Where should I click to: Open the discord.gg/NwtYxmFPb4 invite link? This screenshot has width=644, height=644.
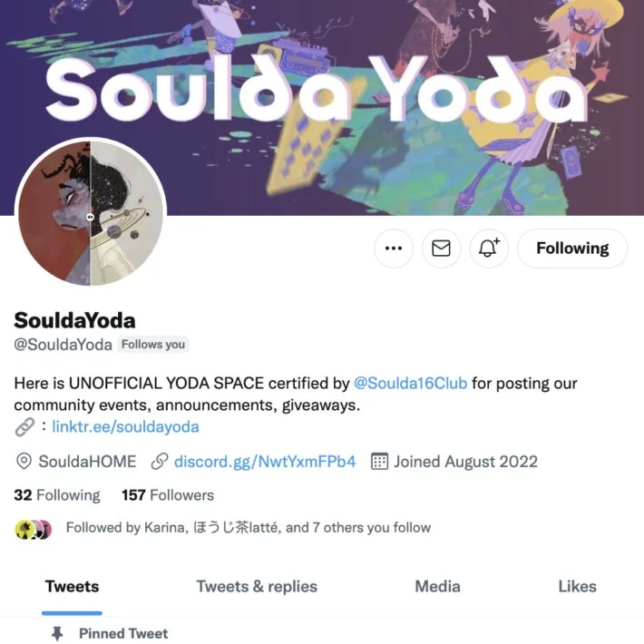click(x=265, y=462)
